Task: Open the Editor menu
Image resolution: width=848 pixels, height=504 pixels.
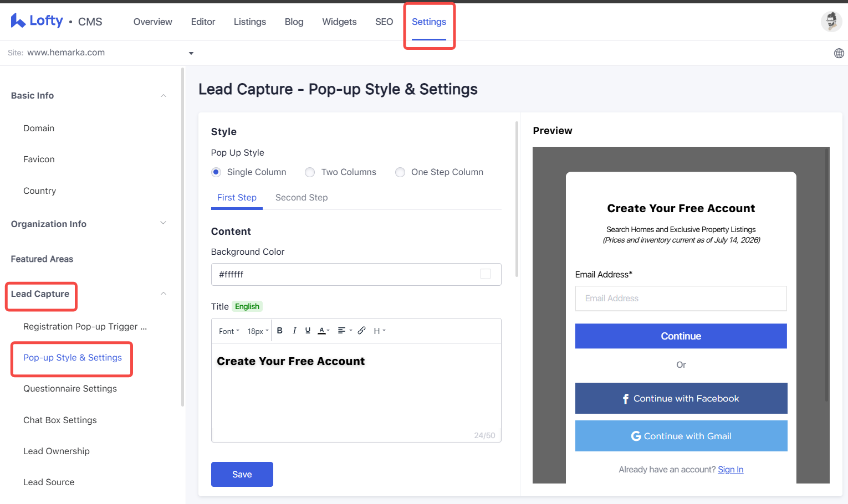Action: tap(203, 22)
